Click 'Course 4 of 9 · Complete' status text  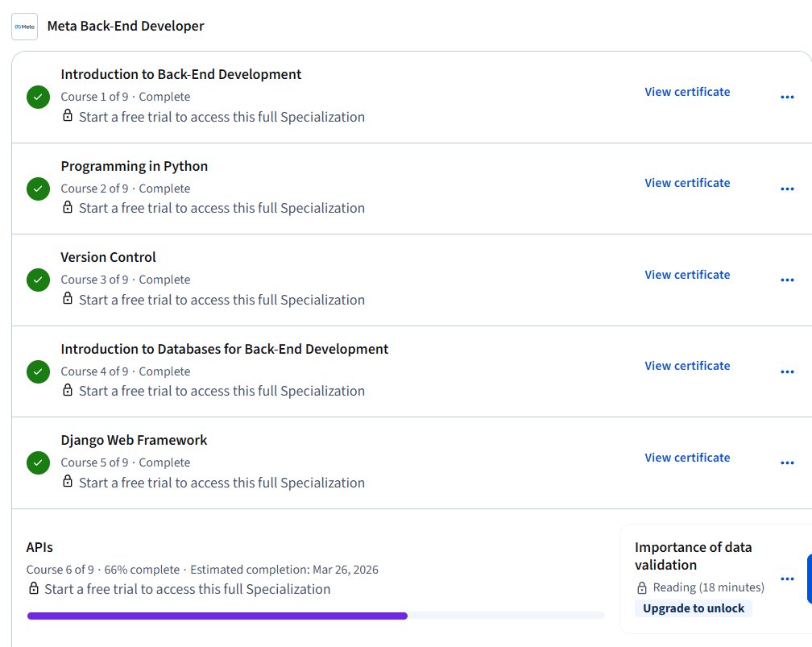click(x=126, y=371)
